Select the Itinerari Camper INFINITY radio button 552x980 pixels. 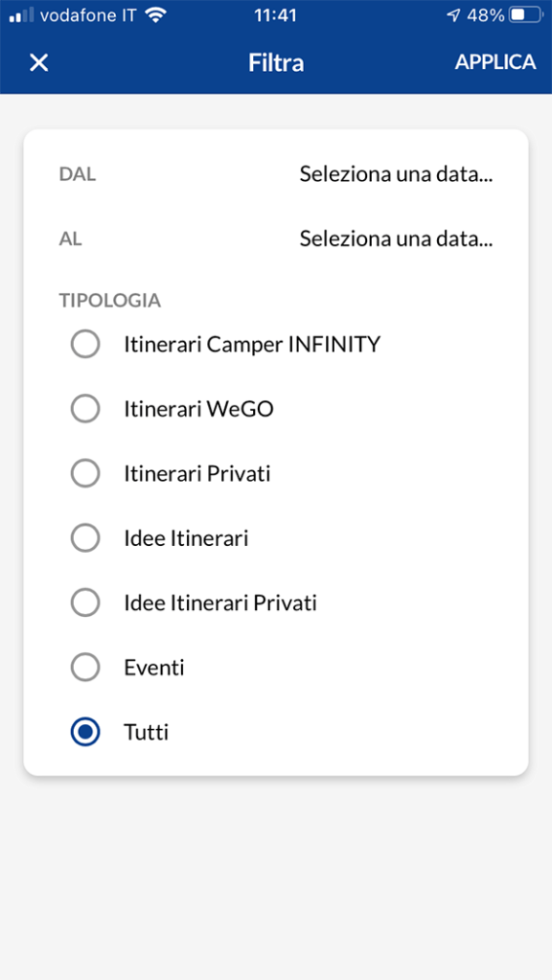[85, 343]
